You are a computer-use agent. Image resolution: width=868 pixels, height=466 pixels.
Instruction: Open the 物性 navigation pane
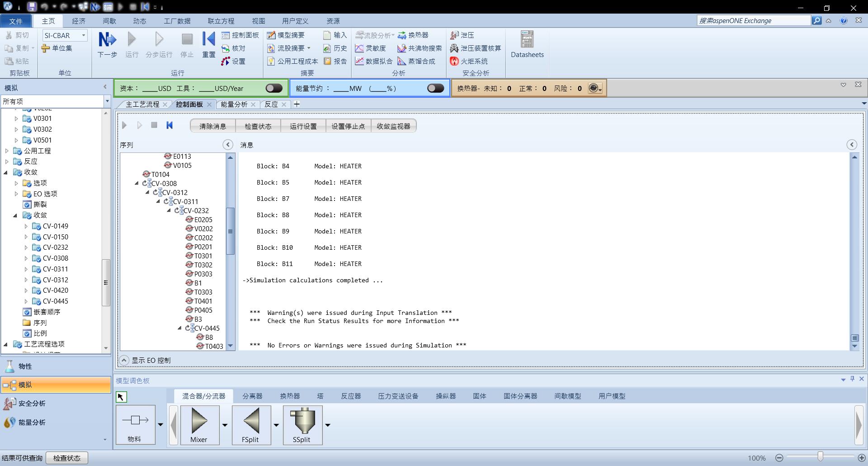point(56,366)
